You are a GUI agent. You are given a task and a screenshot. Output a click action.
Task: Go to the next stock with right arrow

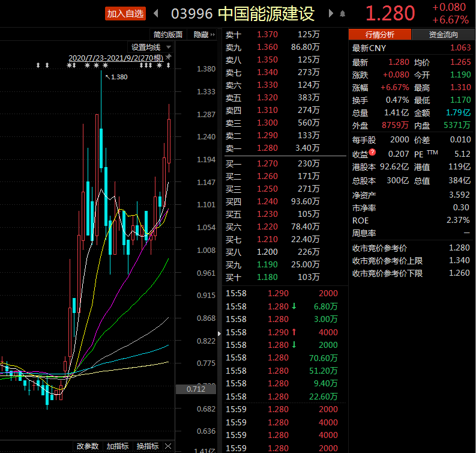click(x=331, y=13)
